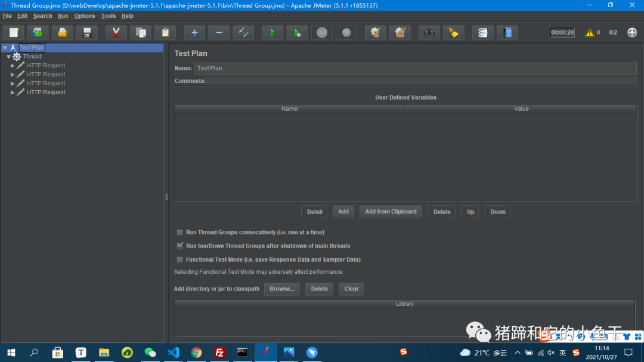Start test with no pauses icon
Screen dimensions: 644x362
point(298,32)
